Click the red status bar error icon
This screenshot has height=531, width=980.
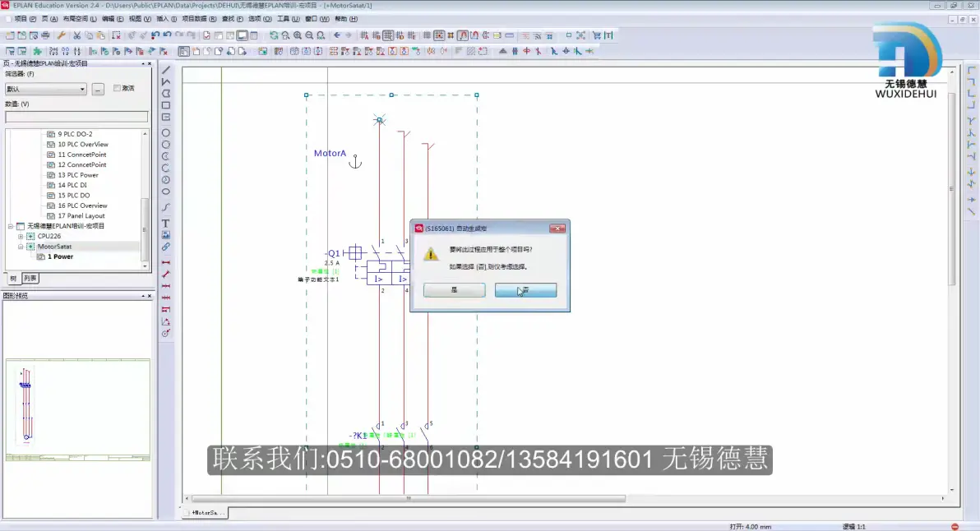pyautogui.click(x=955, y=527)
